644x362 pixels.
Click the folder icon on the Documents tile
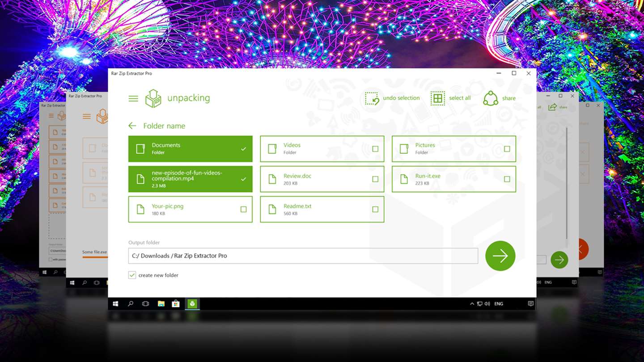(x=140, y=149)
